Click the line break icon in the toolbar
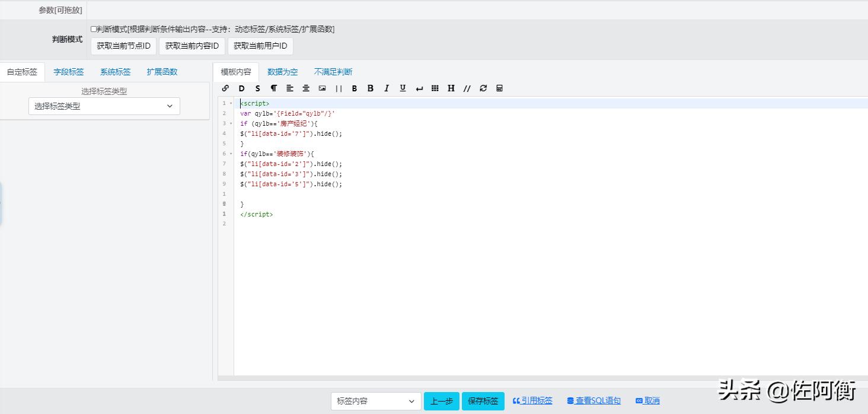The width and height of the screenshot is (868, 414). (419, 88)
